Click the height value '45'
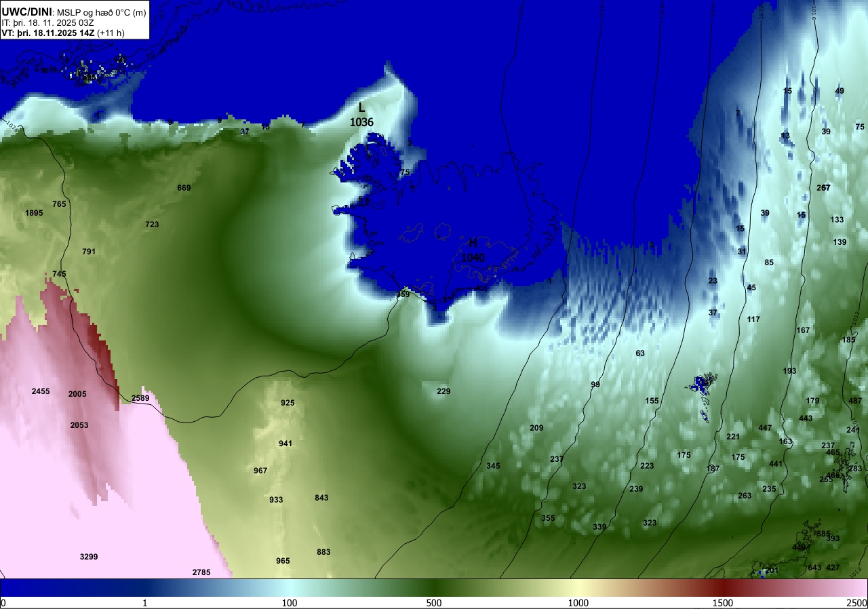This screenshot has height=609, width=868. coord(751,288)
